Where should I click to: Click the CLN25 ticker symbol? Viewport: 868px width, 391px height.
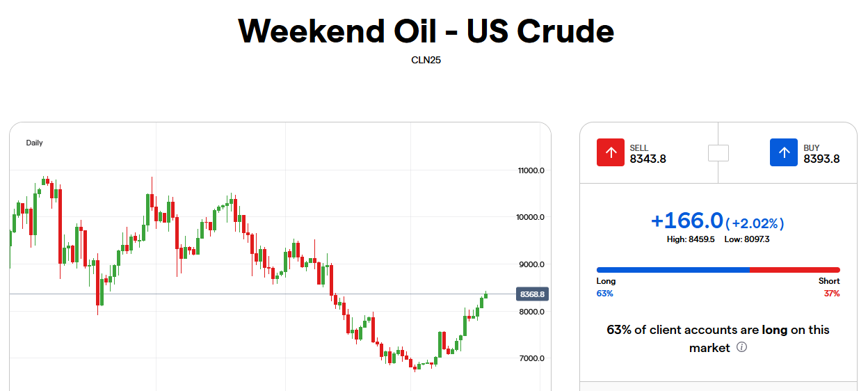click(426, 60)
